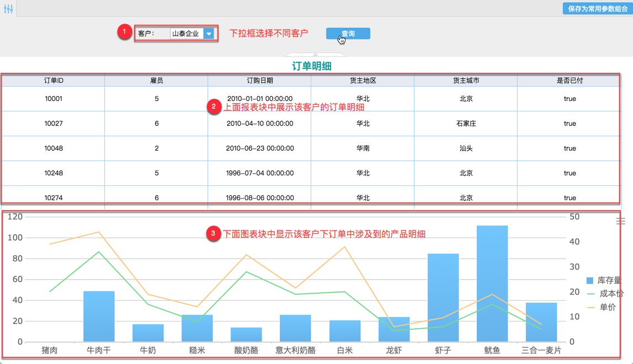The image size is (633, 364).
Task: Click date cell 1996-08-06 00:00:00
Action: 259,198
